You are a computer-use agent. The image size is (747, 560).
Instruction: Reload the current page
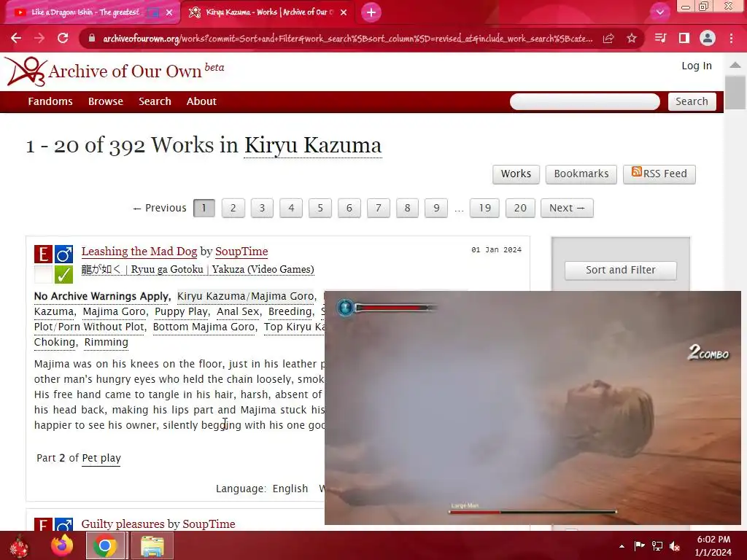pos(63,38)
